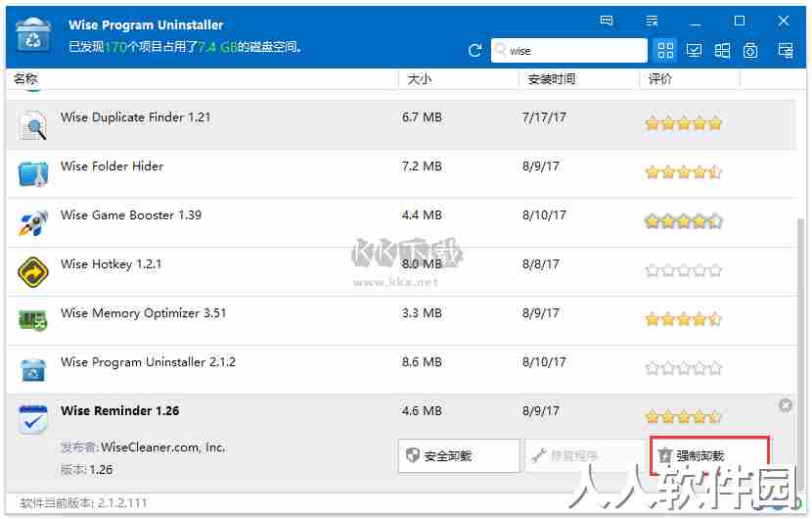Click the 8/8/17 install date
812x519 pixels.
(x=541, y=264)
